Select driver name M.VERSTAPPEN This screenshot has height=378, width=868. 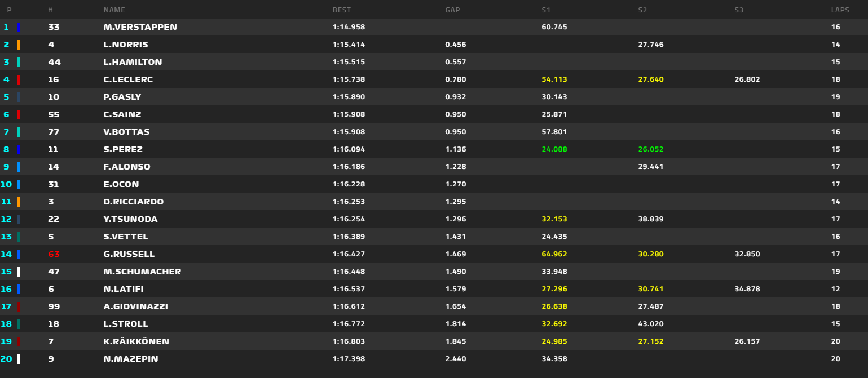[140, 27]
